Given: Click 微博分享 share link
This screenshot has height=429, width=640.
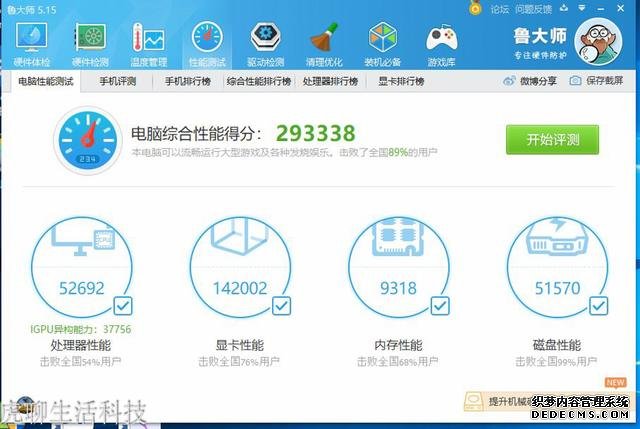Looking at the screenshot, I should (529, 81).
